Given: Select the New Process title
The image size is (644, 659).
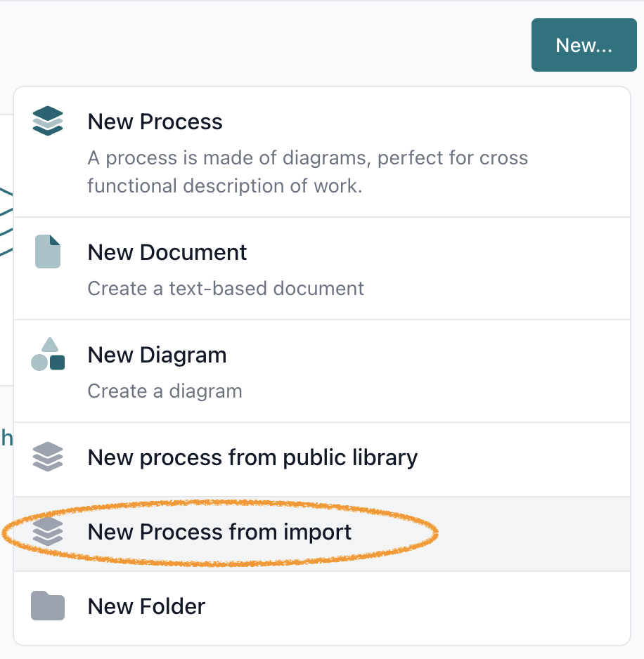Looking at the screenshot, I should point(155,122).
